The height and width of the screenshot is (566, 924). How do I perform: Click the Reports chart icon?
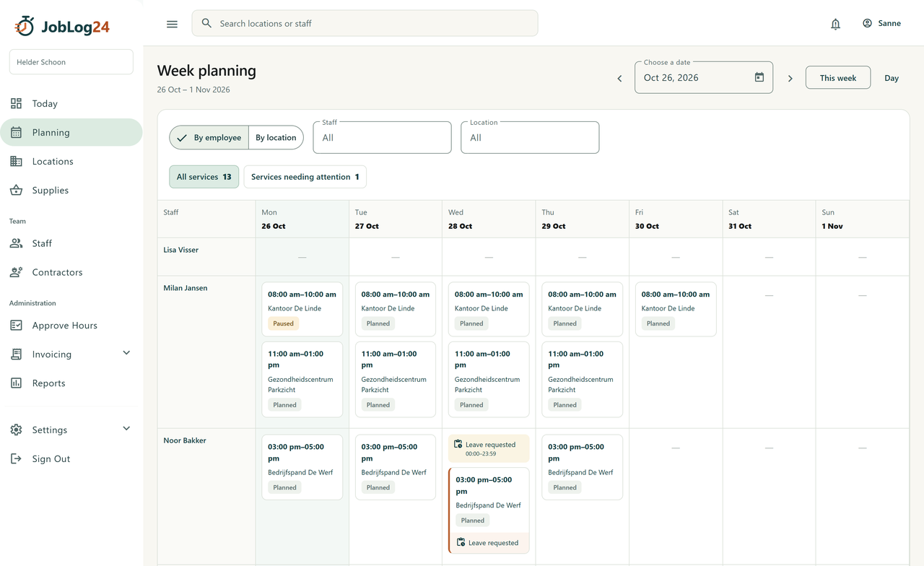click(x=16, y=383)
